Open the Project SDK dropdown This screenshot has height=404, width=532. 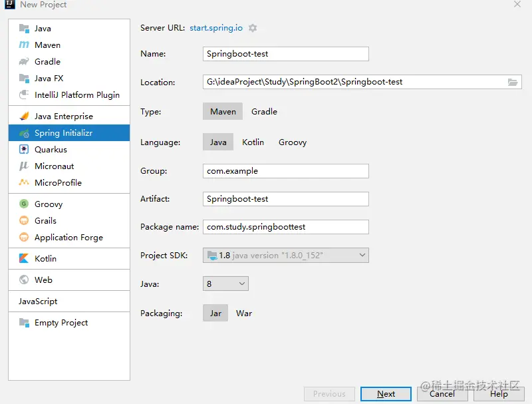[x=286, y=256]
